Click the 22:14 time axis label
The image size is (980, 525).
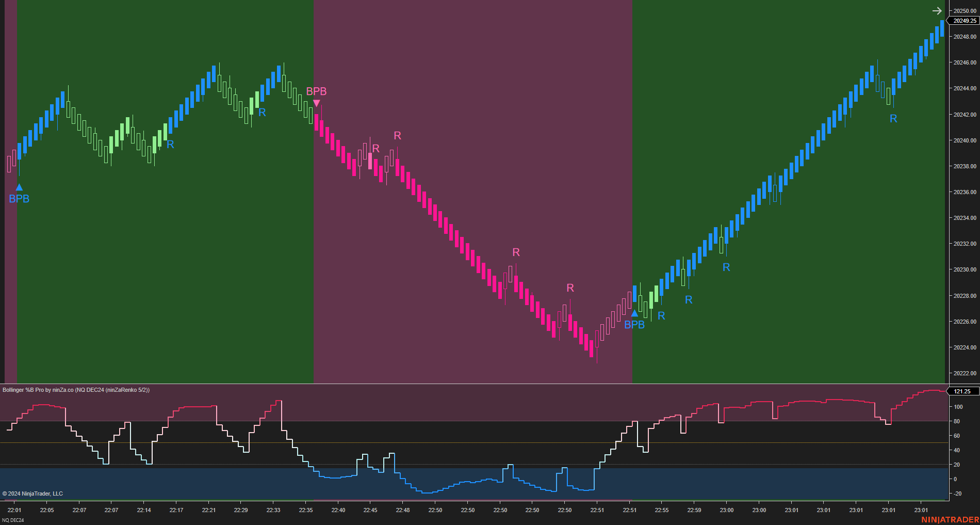(144, 510)
